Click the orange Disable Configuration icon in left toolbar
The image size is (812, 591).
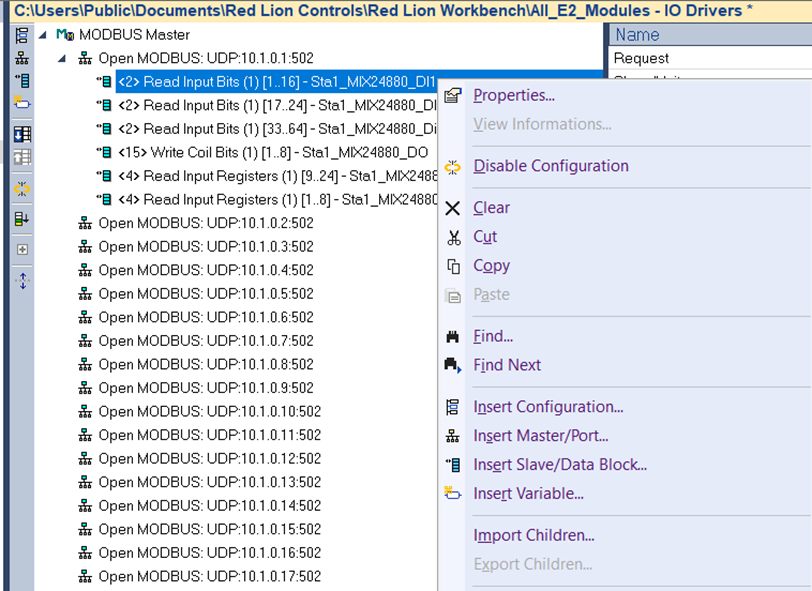(x=22, y=189)
